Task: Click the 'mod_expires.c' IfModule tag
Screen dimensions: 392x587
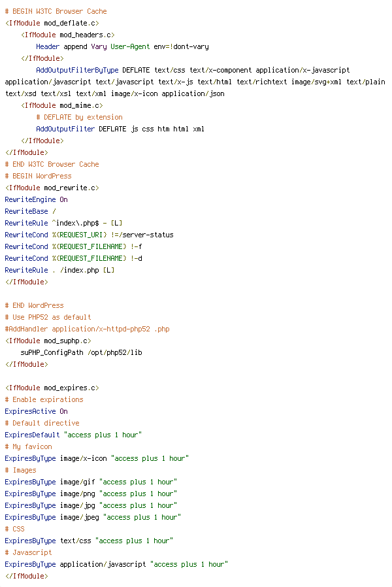Action: tap(52, 388)
